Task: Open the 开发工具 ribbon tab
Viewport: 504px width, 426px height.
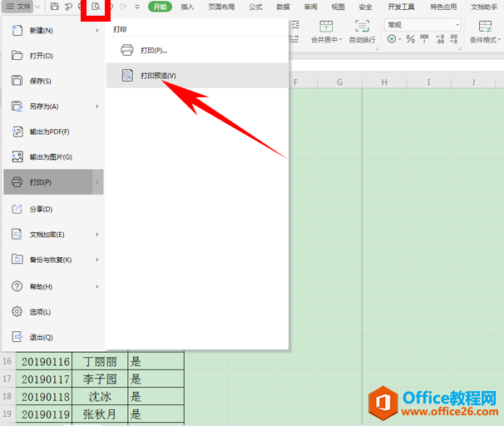Action: [x=401, y=7]
